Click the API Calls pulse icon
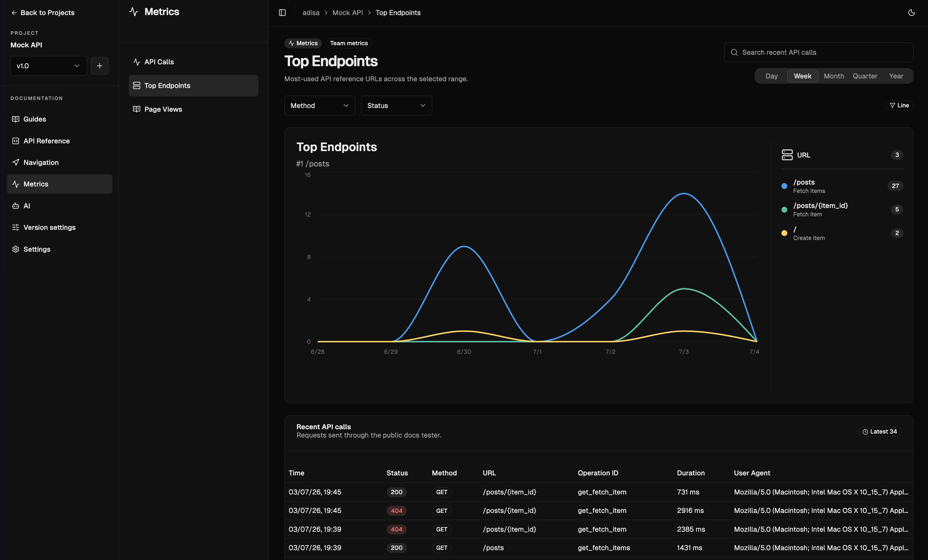Screen dimensions: 928x560 pos(137,62)
